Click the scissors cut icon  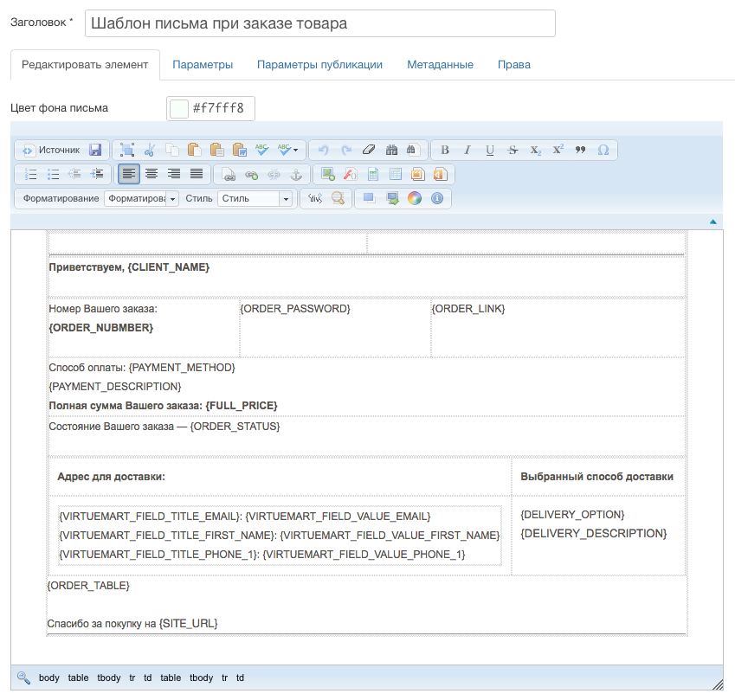[x=150, y=150]
